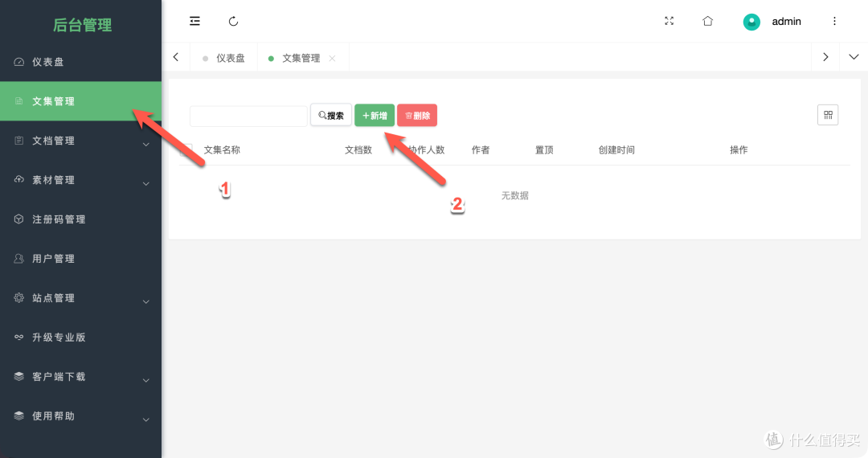Viewport: 868px width, 458px height.
Task: Click the 仪表盘 dashboard gauge icon
Action: click(18, 62)
